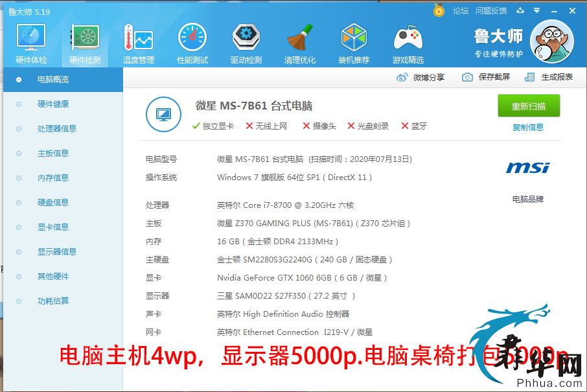Image resolution: width=587 pixels, height=392 pixels.
Task: Click the download tray icon in title bar
Action: click(x=520, y=10)
